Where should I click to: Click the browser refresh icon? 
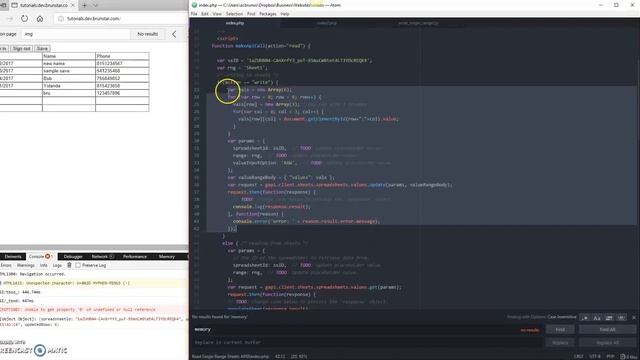tap(24, 18)
